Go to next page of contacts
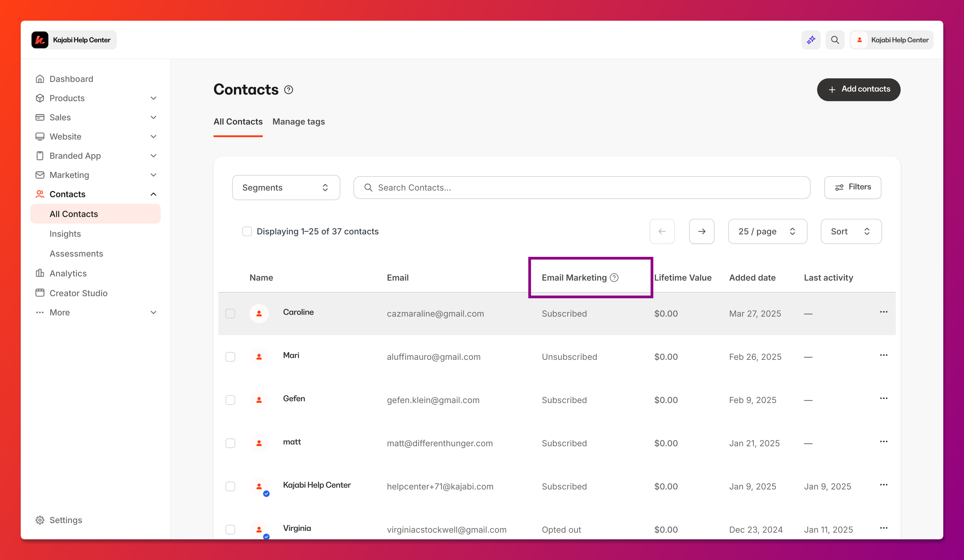Viewport: 964px width, 560px height. (x=702, y=231)
